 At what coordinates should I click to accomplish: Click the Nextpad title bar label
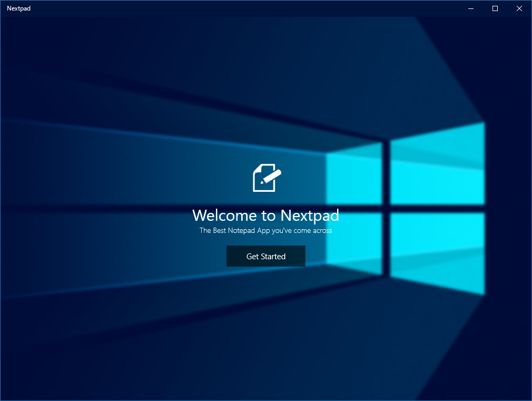[x=19, y=8]
